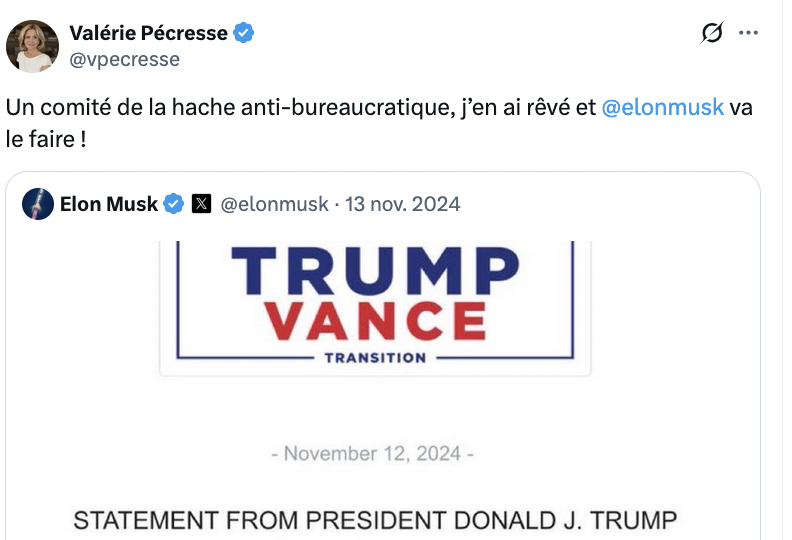This screenshot has height=540, width=792.
Task: Click the Elon Musk name in the quoted tweet
Action: point(109,204)
